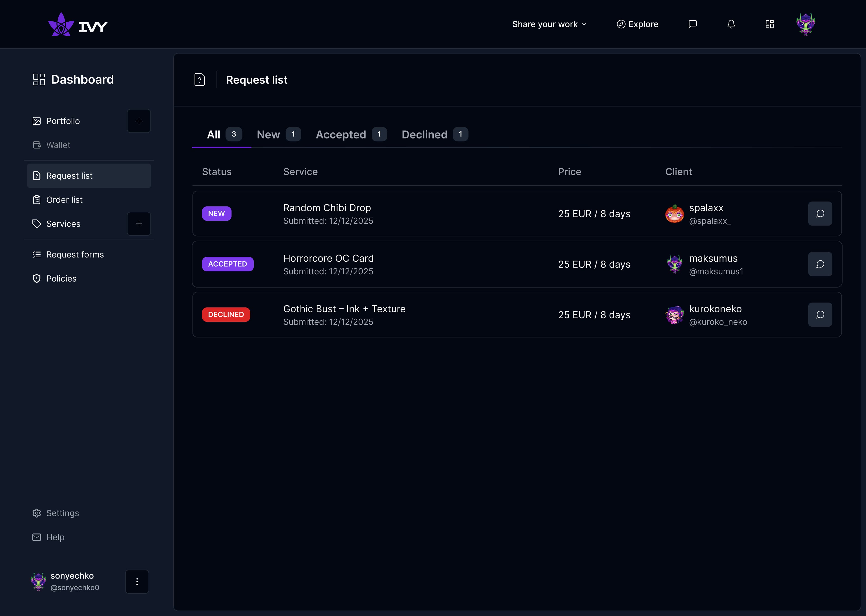Open chat with spalaxx
Viewport: 866px width, 616px height.
[x=820, y=214]
